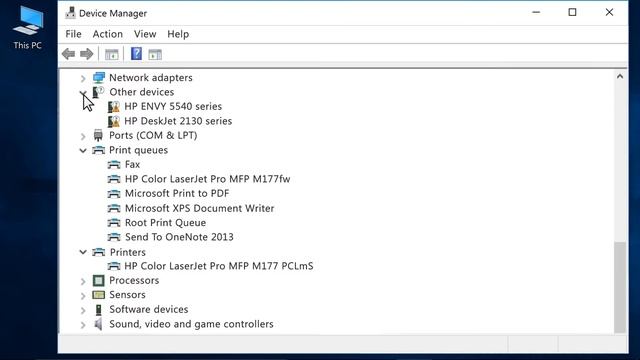Select the This PC desktop icon
The height and width of the screenshot is (360, 640).
coord(28,28)
